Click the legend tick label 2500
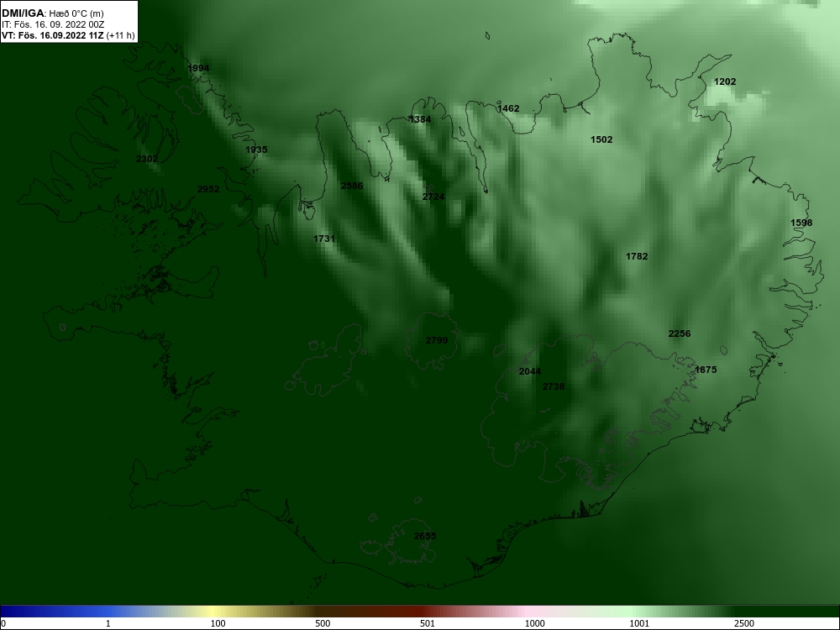The image size is (840, 630). tap(744, 623)
